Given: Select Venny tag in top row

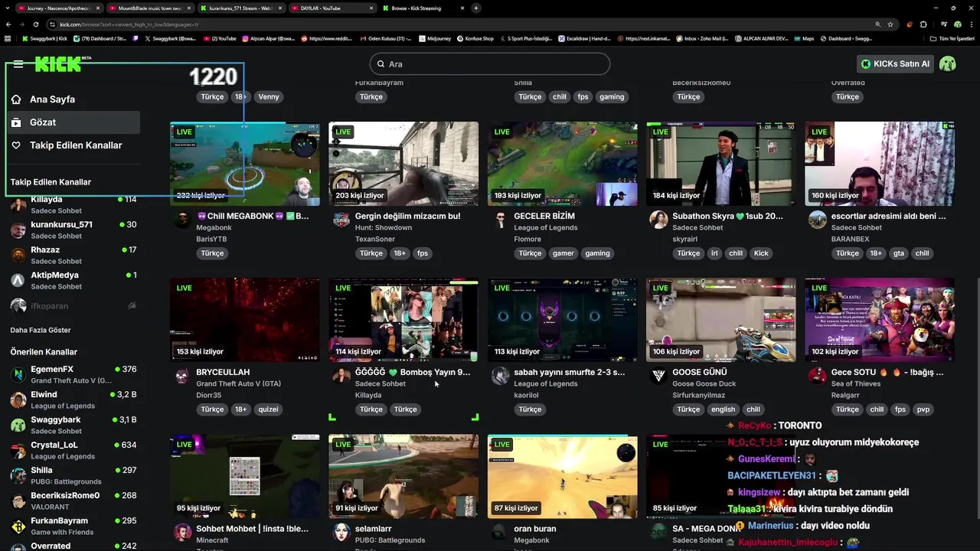Looking at the screenshot, I should tap(269, 97).
